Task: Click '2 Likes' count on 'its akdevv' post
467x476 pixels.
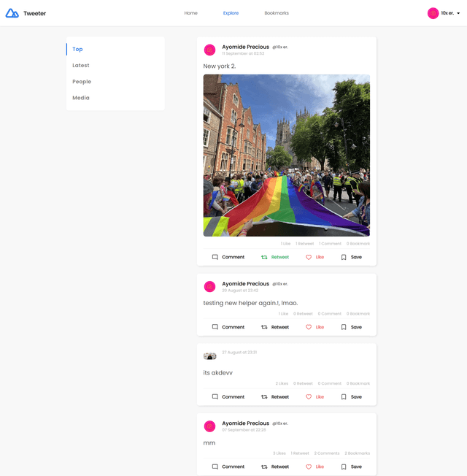Action: [282, 383]
